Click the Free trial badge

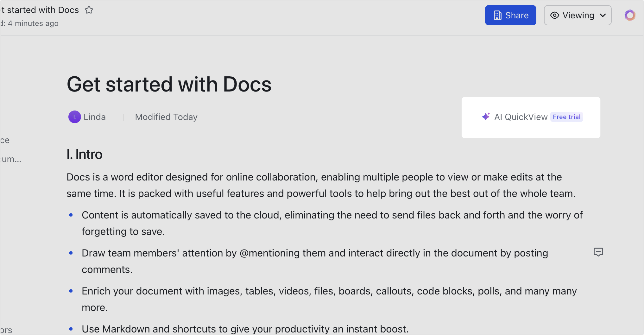pos(566,117)
